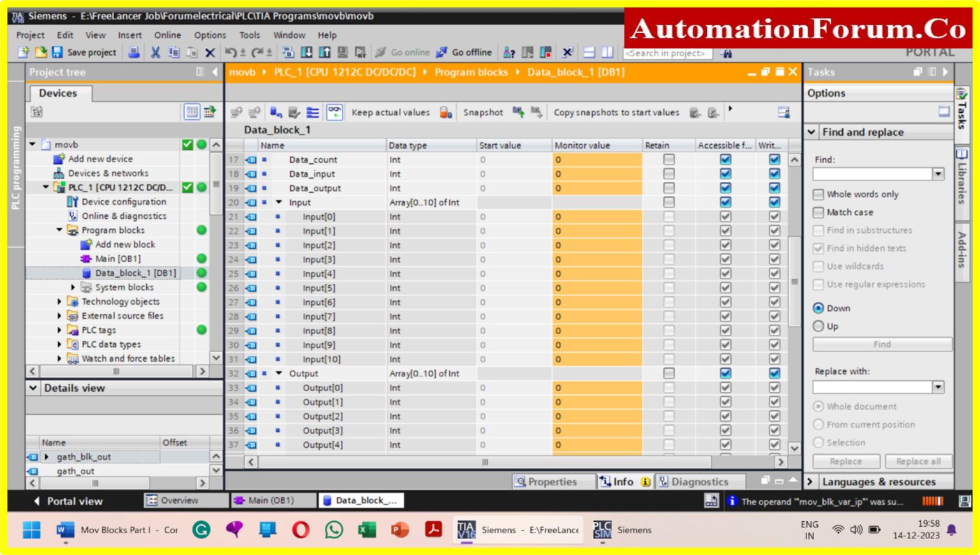Image resolution: width=980 pixels, height=555 pixels.
Task: Toggle Retain checkbox for Input row
Action: (x=669, y=202)
